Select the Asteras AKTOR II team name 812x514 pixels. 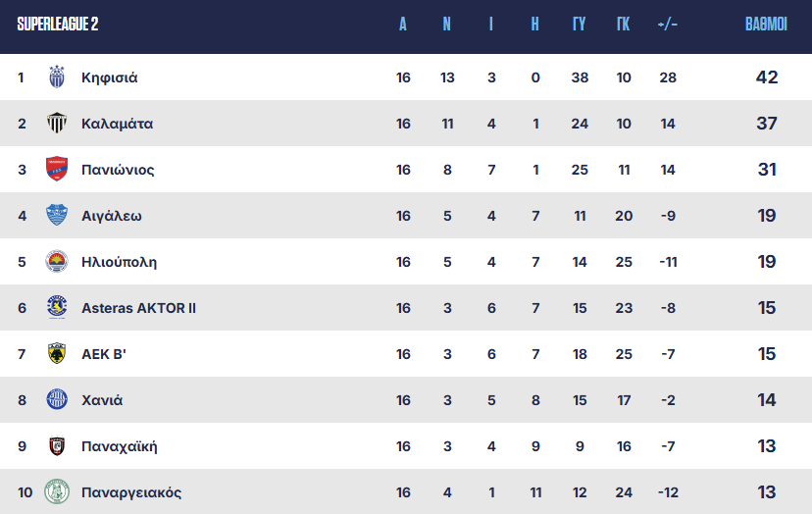coord(138,308)
